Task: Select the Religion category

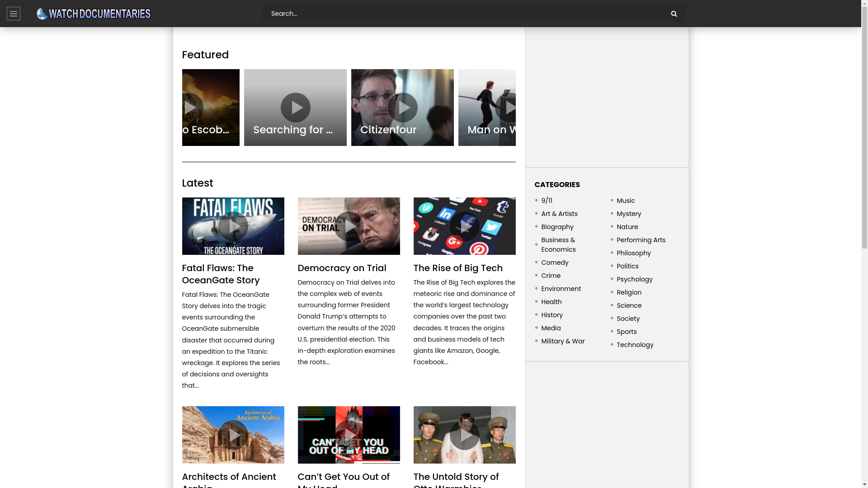Action: [x=629, y=292]
